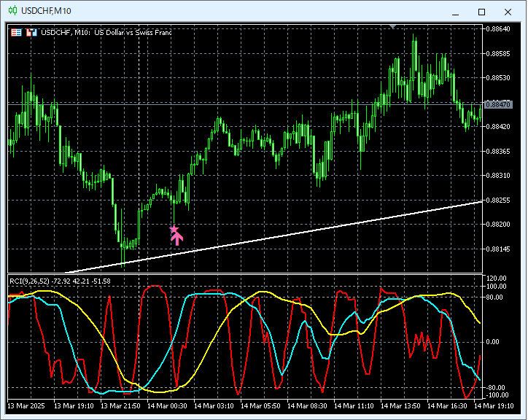Click the 80.00 indicator scale value
The width and height of the screenshot is (528, 420).
[494, 297]
